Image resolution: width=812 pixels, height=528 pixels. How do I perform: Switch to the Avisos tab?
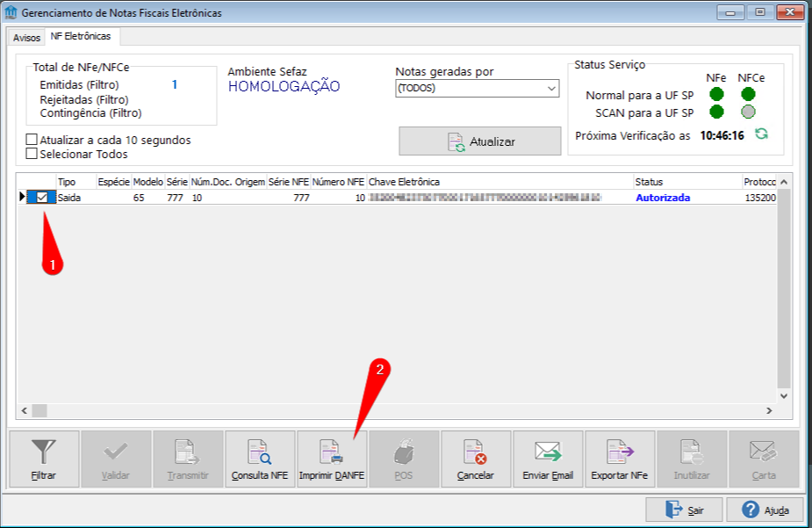click(x=26, y=37)
